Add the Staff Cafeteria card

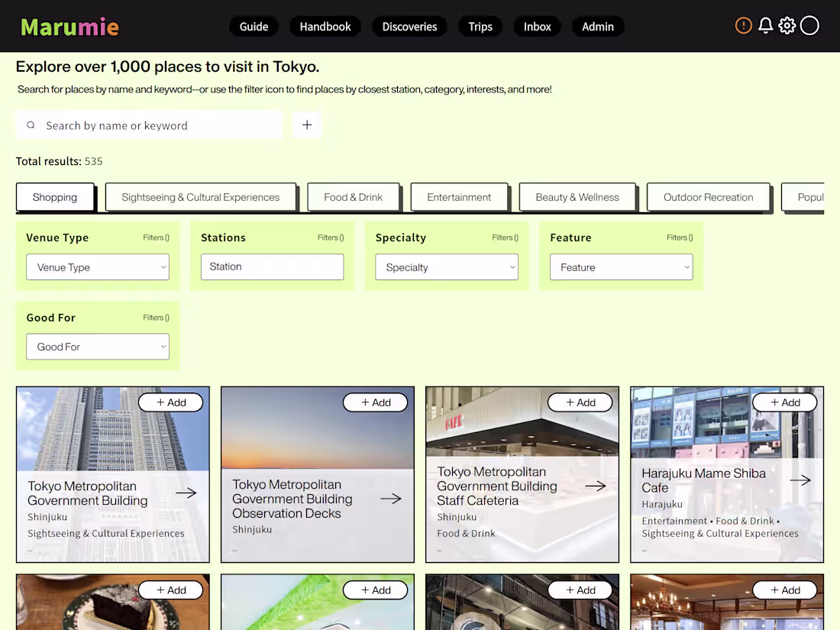[x=580, y=402]
